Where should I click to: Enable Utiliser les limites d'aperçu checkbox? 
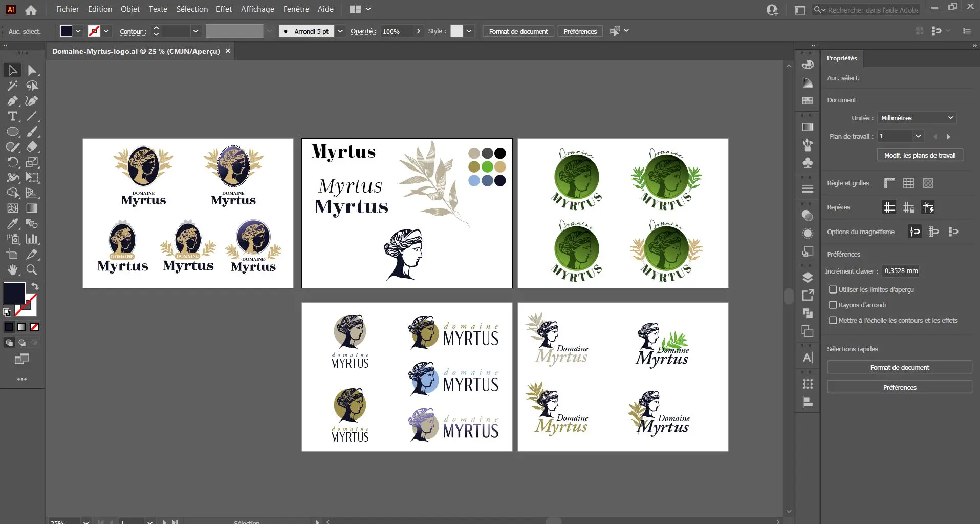tap(833, 289)
